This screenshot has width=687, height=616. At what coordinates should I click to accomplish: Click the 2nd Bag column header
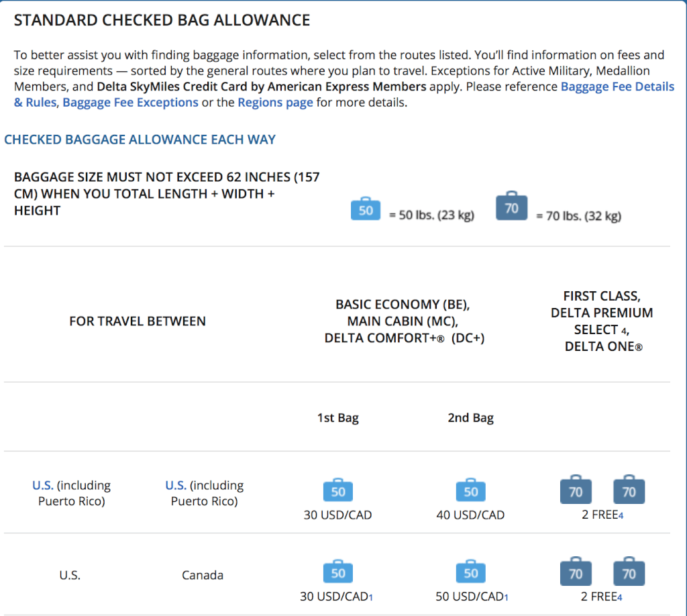click(470, 417)
